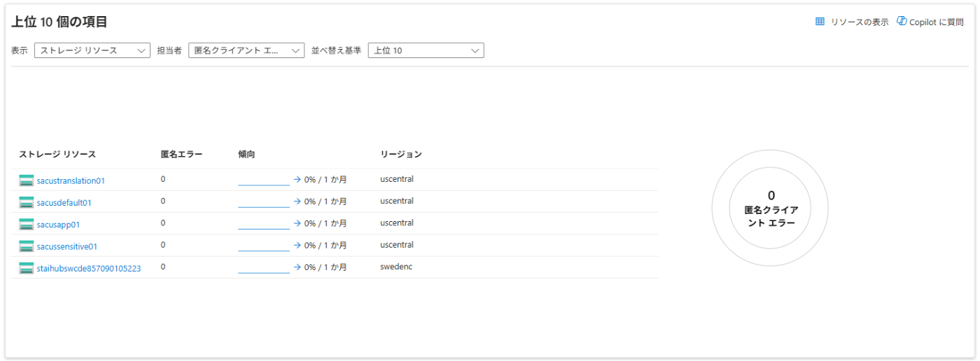Click the Copilot logo icon

[902, 21]
